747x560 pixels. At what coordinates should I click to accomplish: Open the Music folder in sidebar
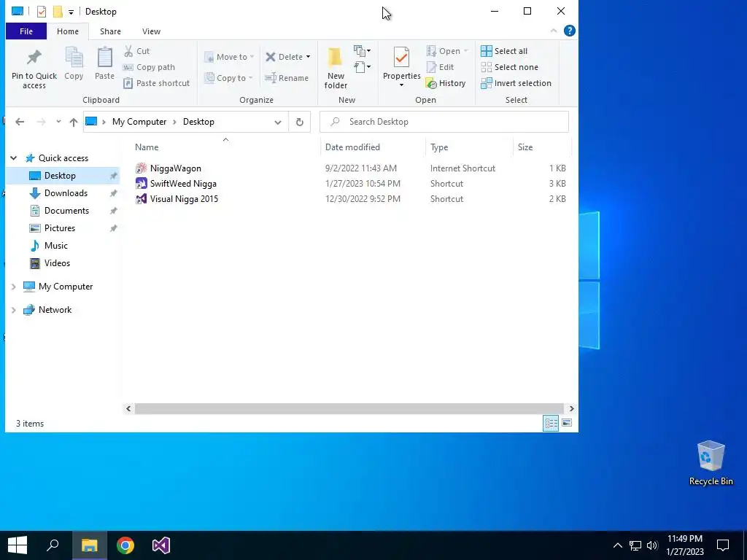coord(55,246)
